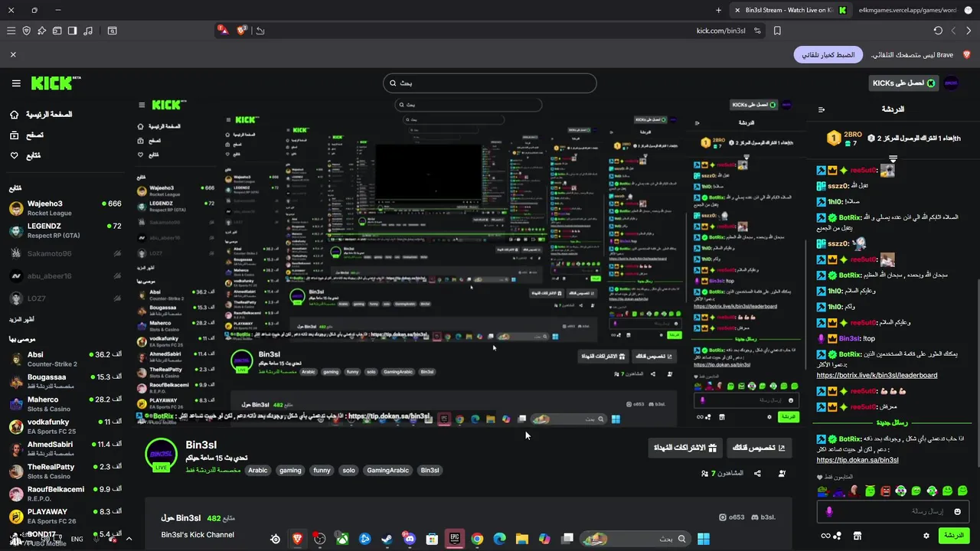The height and width of the screenshot is (551, 980).
Task: Click the gifted subscriptions button
Action: point(685,448)
